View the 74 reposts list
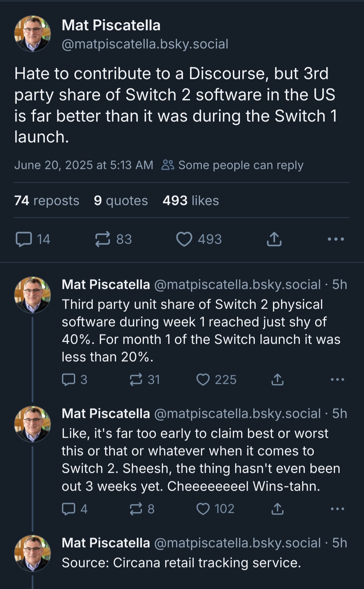364x589 pixels. 47,200
